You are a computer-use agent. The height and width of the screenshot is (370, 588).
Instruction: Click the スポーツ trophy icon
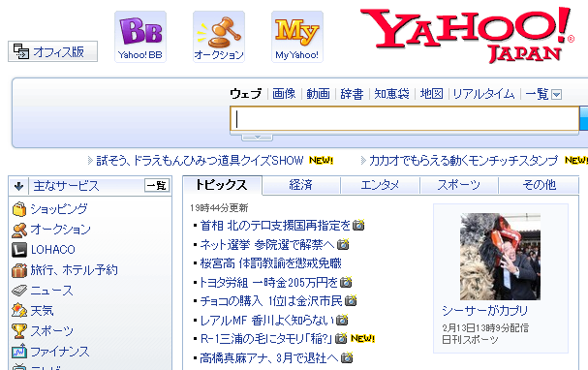coord(19,331)
